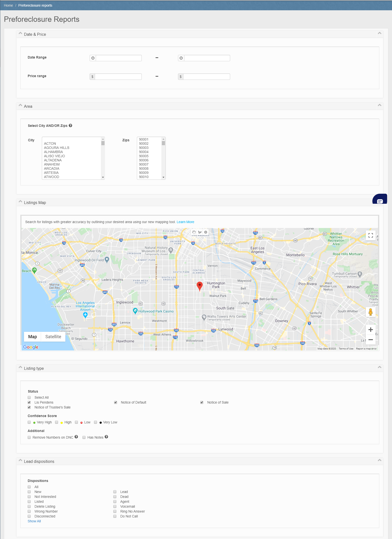
Task: Click Show All dispositions link
Action: coord(34,521)
